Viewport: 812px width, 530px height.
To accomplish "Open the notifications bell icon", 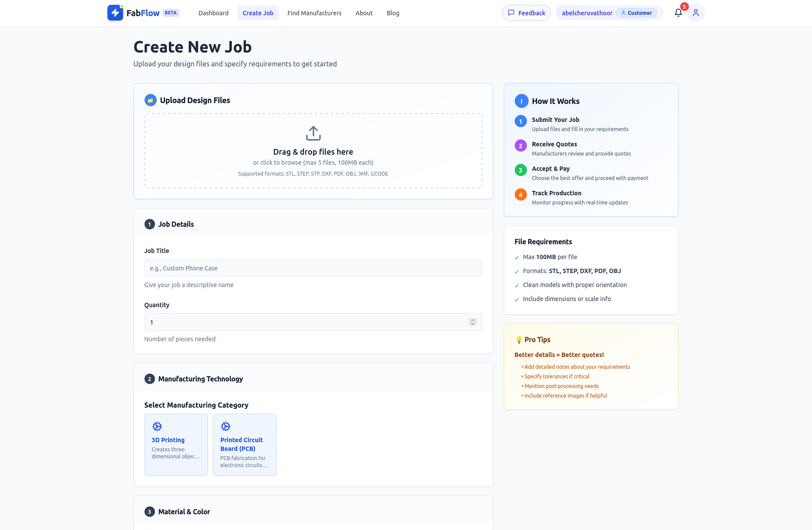I will (678, 13).
